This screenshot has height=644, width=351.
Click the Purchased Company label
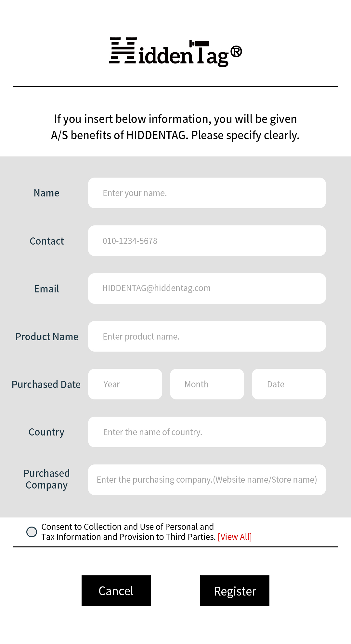click(x=46, y=479)
